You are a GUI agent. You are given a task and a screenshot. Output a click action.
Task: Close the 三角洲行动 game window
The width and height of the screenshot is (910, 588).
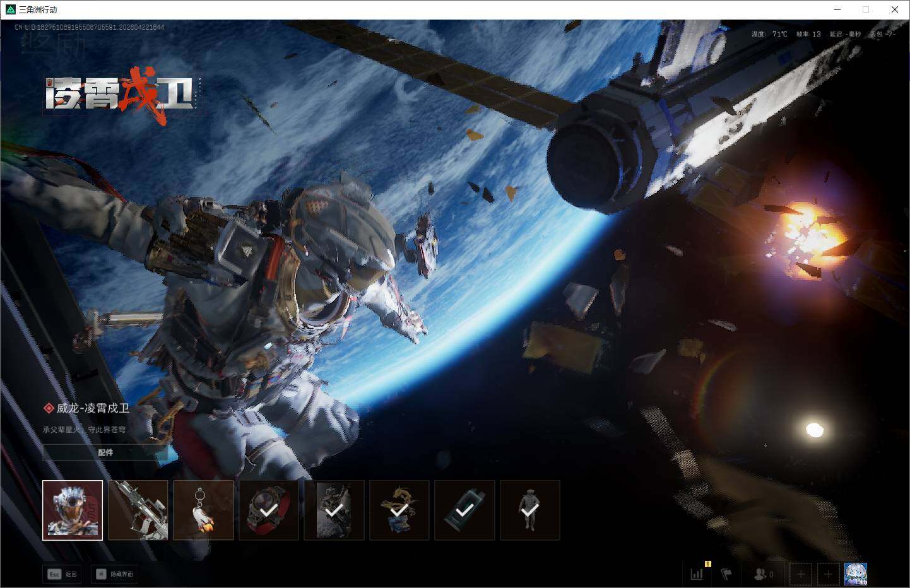[895, 9]
